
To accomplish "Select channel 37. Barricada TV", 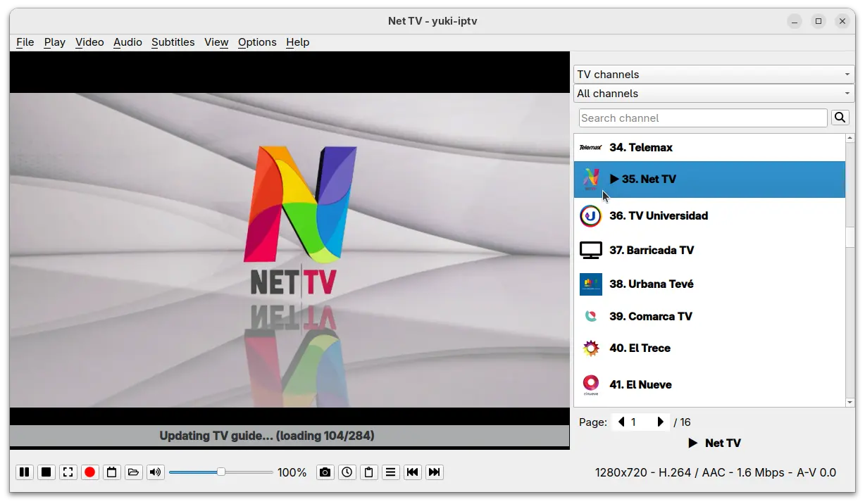I will [x=709, y=250].
